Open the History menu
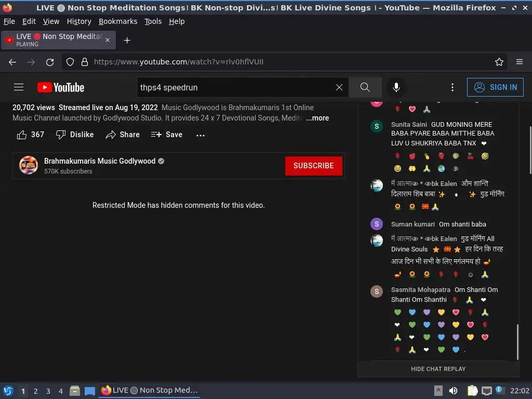This screenshot has height=399, width=532. [x=79, y=21]
